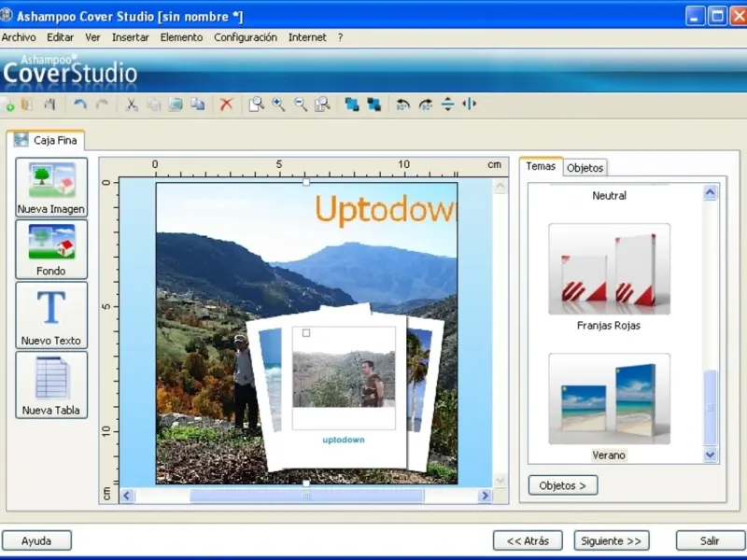The image size is (747, 560).
Task: Go back with the << Atrás button
Action: click(528, 541)
